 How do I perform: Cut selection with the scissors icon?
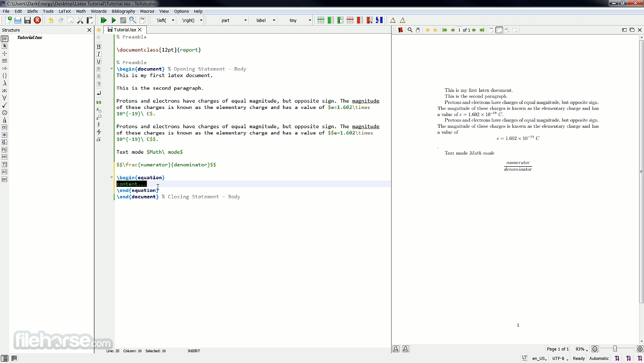81,20
